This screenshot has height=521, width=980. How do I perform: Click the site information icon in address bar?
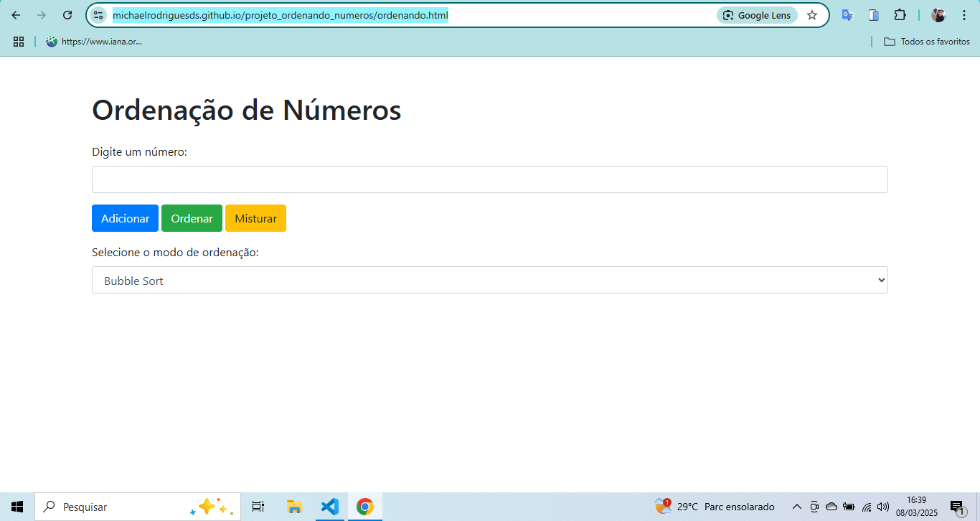point(99,15)
